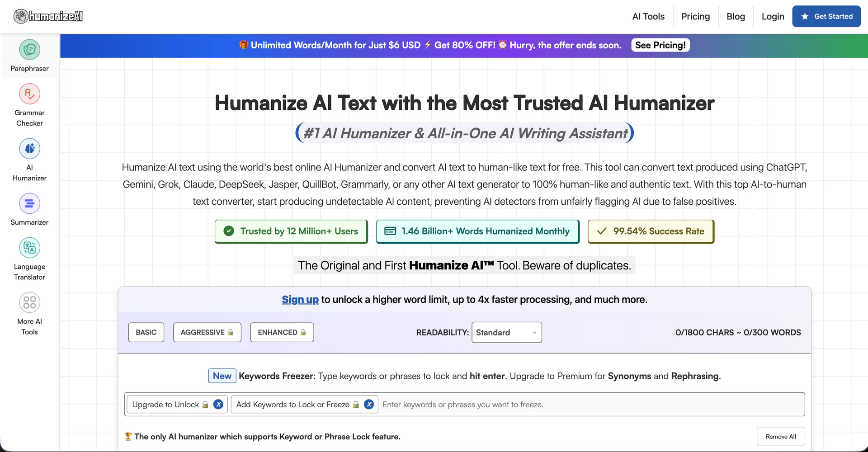Select the AI Humanizer sidebar icon

click(29, 149)
